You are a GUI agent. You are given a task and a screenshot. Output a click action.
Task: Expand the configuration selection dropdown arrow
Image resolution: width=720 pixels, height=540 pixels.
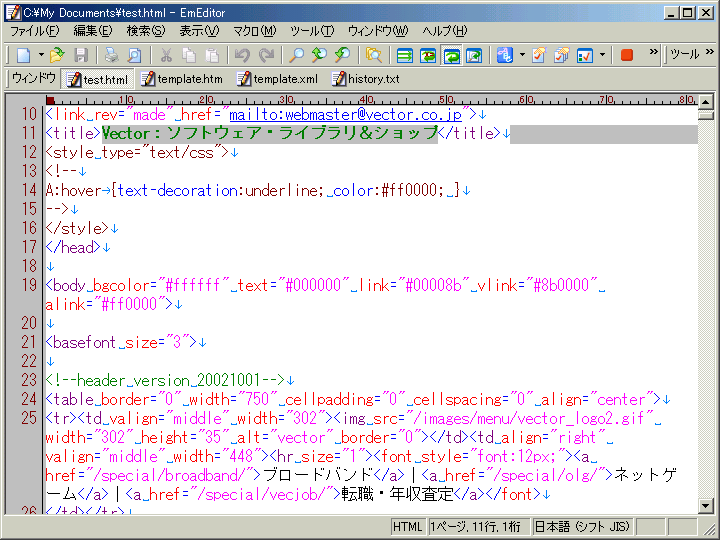(x=522, y=56)
